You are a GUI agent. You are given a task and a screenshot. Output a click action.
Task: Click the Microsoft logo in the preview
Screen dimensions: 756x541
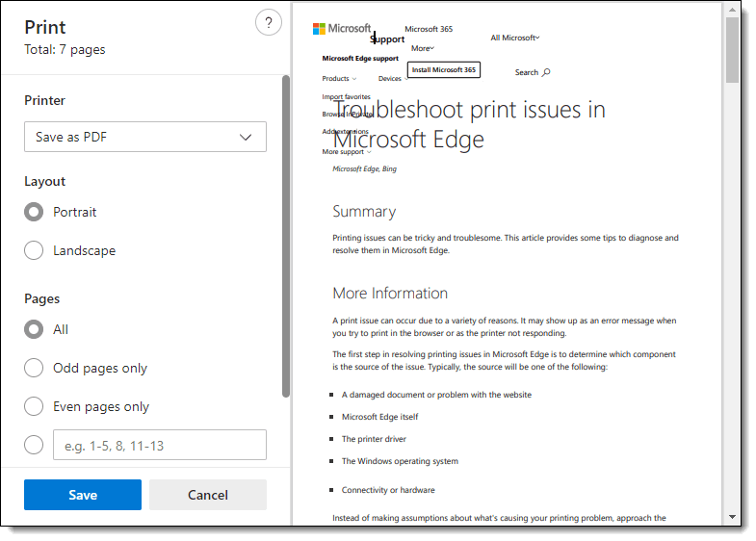(x=342, y=29)
